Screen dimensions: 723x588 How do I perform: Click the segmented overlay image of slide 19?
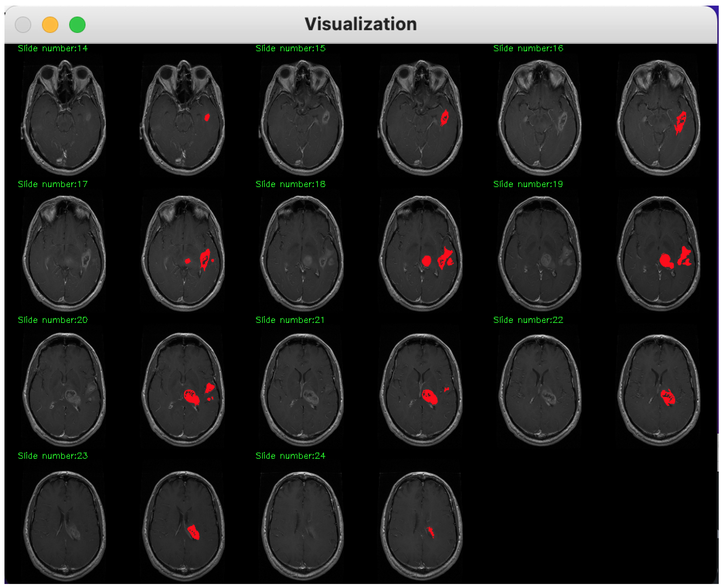[x=659, y=253]
